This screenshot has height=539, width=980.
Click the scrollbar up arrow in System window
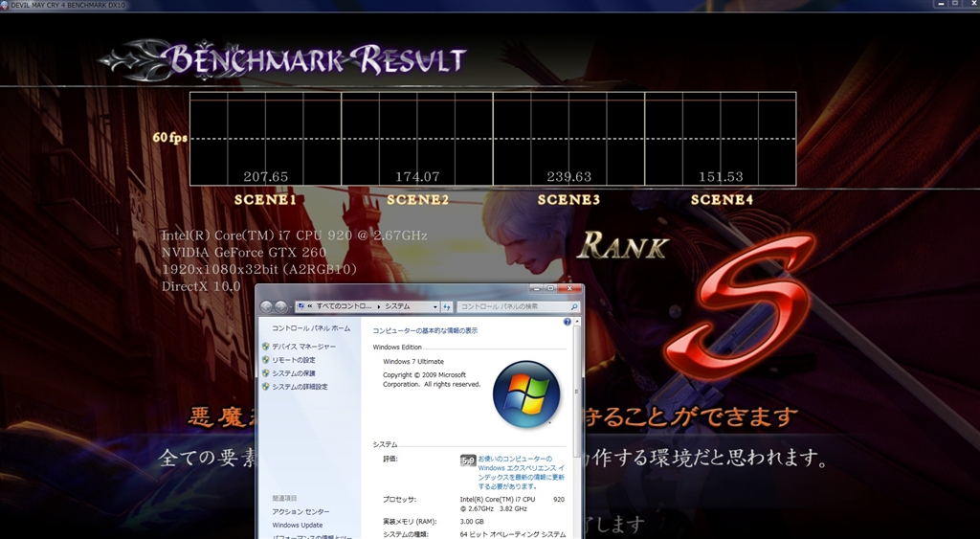(576, 322)
